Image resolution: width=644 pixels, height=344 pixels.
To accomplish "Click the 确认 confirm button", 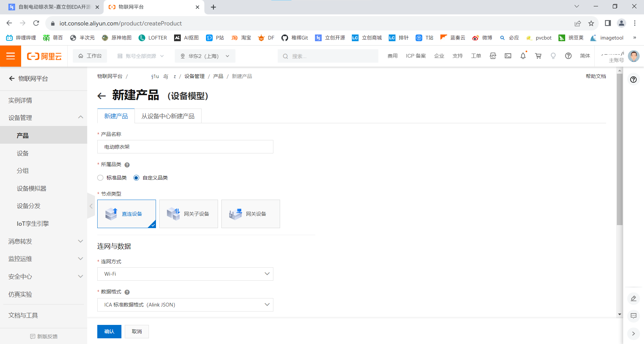I will point(109,331).
